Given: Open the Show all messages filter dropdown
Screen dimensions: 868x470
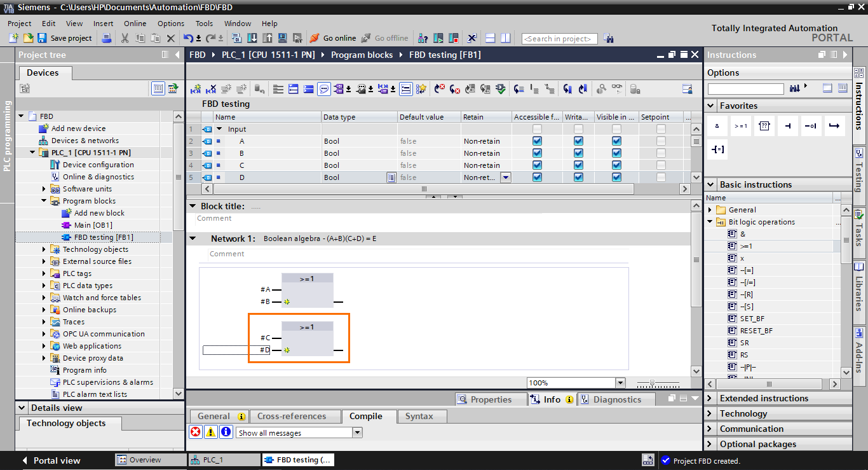Looking at the screenshot, I should pyautogui.click(x=357, y=432).
